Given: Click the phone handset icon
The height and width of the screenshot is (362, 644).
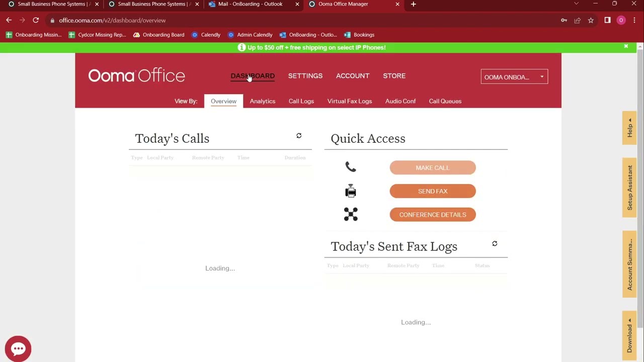Looking at the screenshot, I should (351, 167).
